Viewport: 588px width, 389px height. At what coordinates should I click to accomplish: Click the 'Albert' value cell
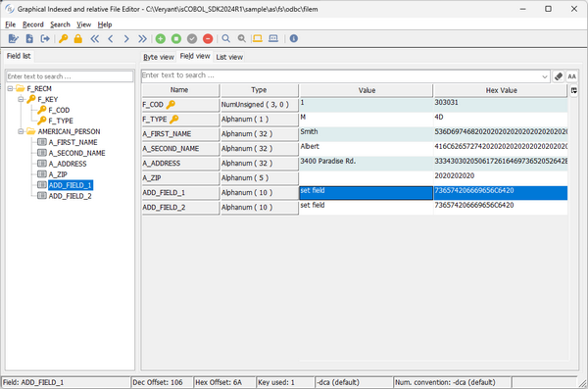tap(367, 149)
